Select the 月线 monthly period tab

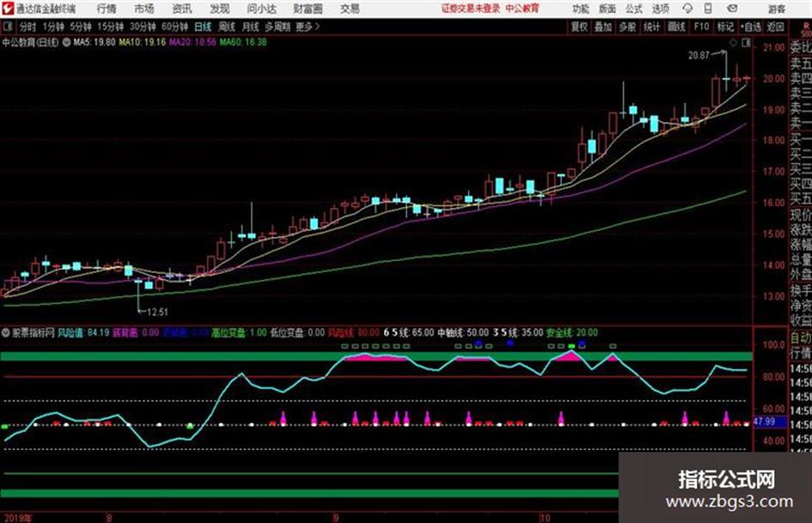[251, 27]
